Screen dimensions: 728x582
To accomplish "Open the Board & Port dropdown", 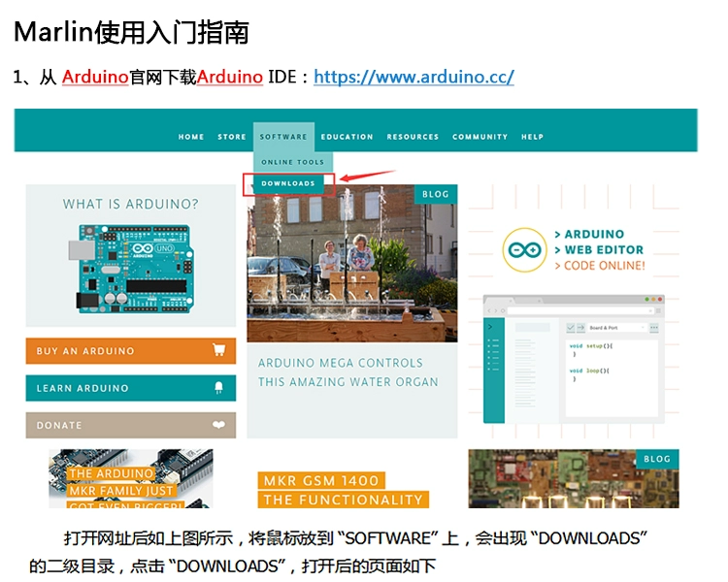I will (x=616, y=328).
